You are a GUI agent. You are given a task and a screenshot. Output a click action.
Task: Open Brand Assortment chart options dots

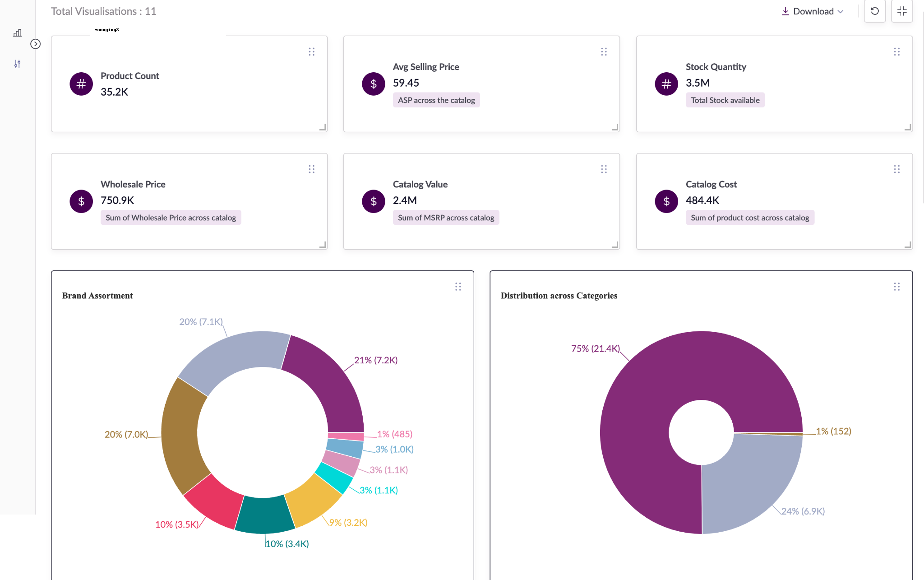tap(458, 287)
